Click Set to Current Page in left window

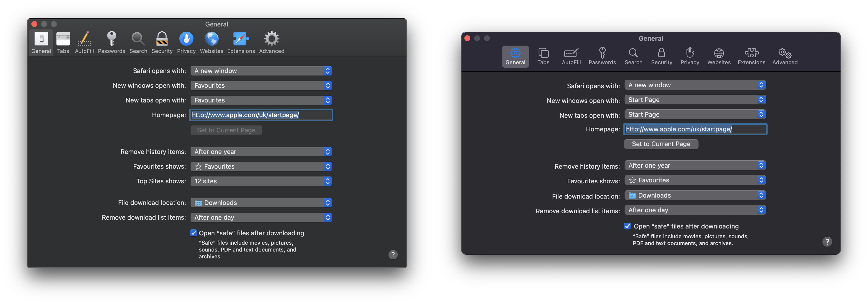[226, 130]
